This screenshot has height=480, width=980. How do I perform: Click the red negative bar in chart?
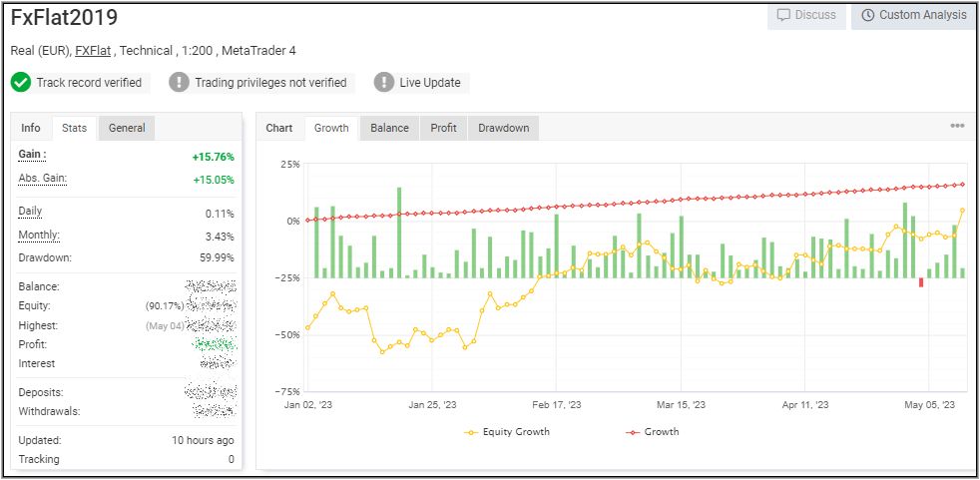(x=921, y=282)
